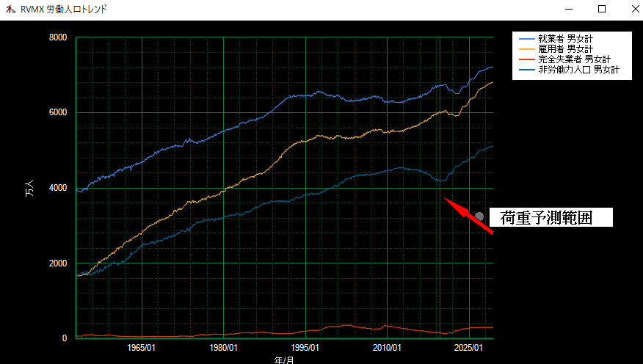Click the gray dot beside 荷重予測範囲

point(480,216)
